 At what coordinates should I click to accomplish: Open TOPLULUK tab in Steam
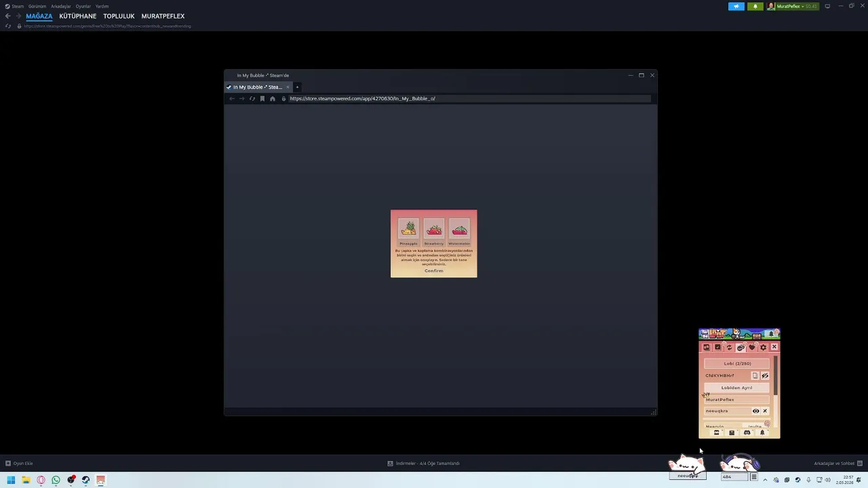coord(119,16)
